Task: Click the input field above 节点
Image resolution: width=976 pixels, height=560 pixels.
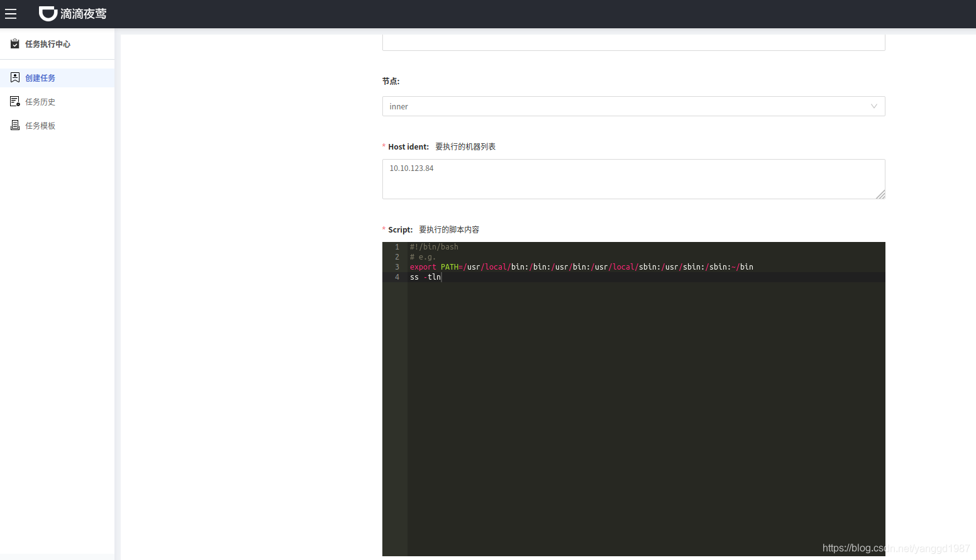Action: [633, 43]
